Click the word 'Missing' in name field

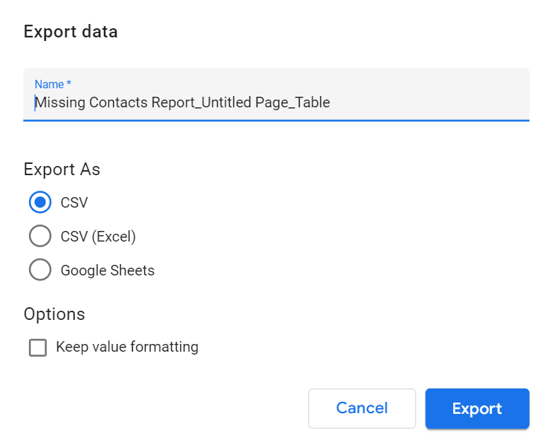click(60, 102)
